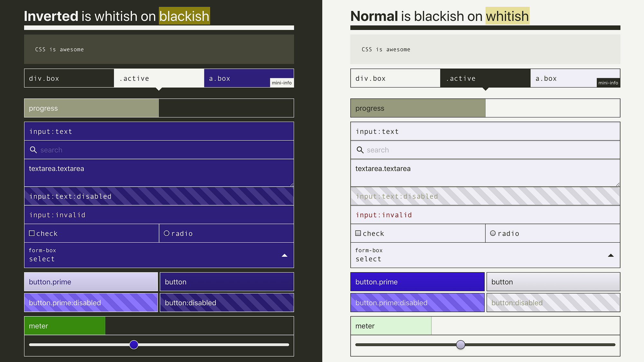Click the mini-info icon on inverted side
This screenshot has height=362, width=644.
click(282, 83)
